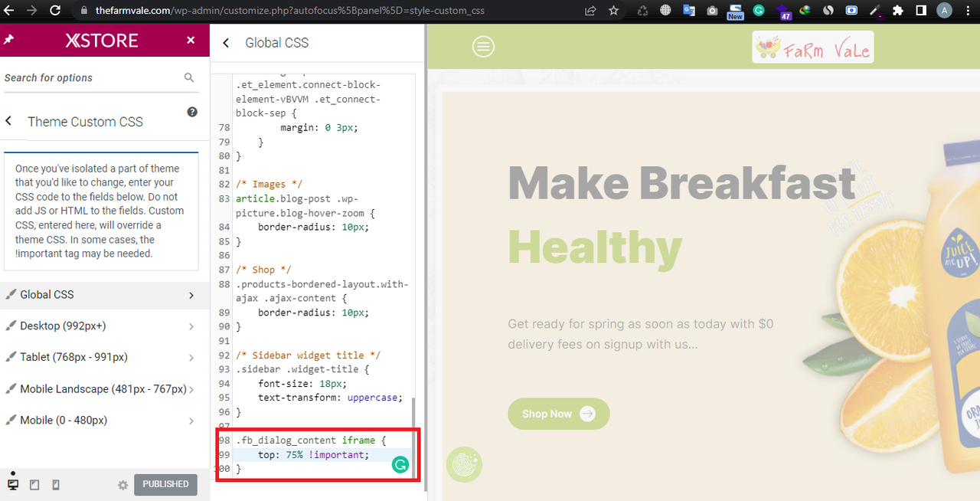Click the 'Healthy' heading in preview
Screen dimensions: 980x501
(595, 247)
